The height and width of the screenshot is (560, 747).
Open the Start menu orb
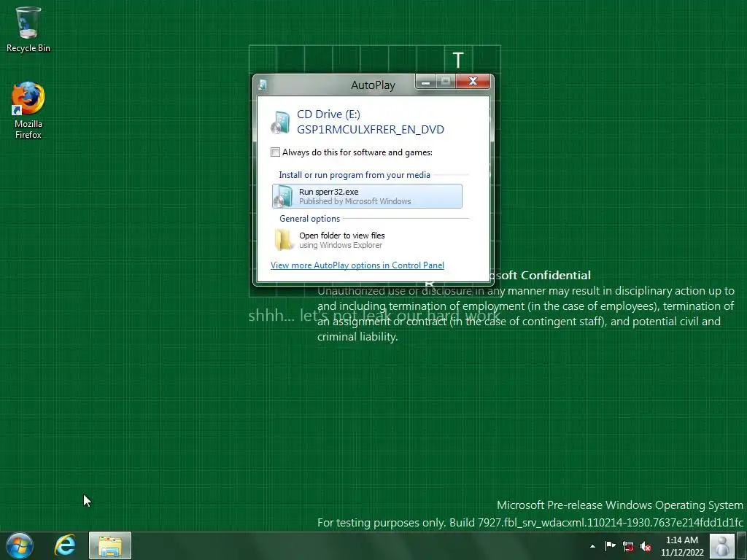pyautogui.click(x=20, y=545)
